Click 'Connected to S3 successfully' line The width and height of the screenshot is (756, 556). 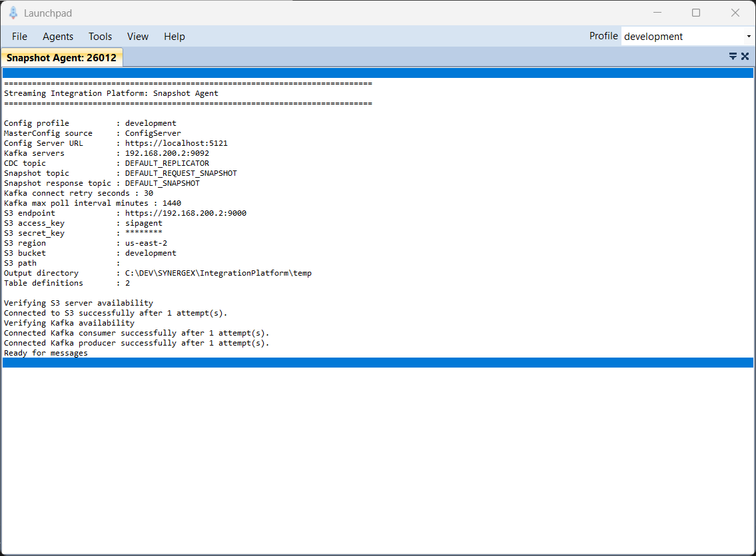[116, 313]
